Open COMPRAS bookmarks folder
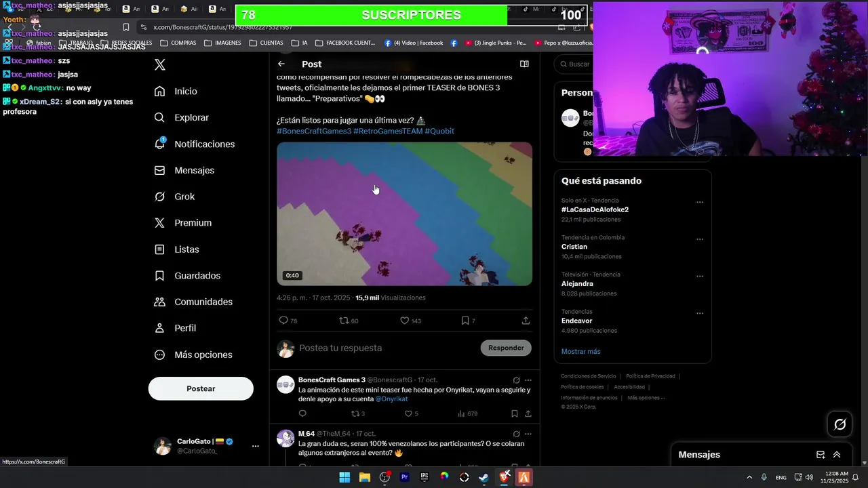 [178, 43]
